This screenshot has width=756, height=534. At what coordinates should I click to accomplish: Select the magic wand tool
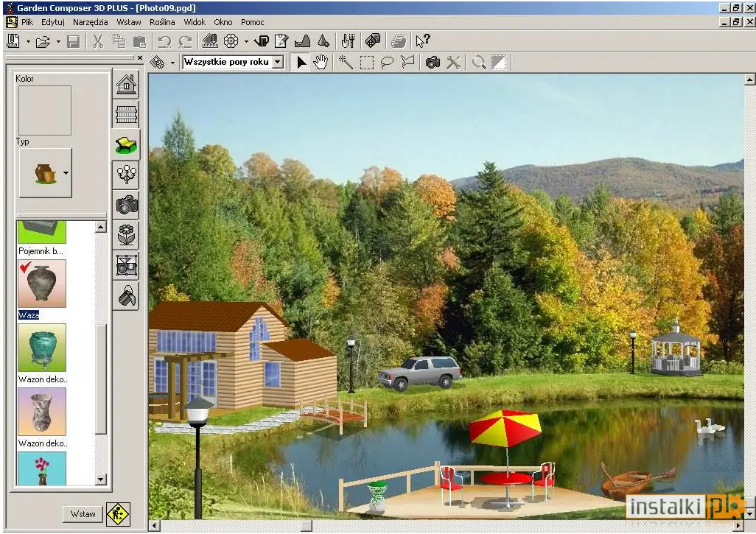tap(346, 62)
